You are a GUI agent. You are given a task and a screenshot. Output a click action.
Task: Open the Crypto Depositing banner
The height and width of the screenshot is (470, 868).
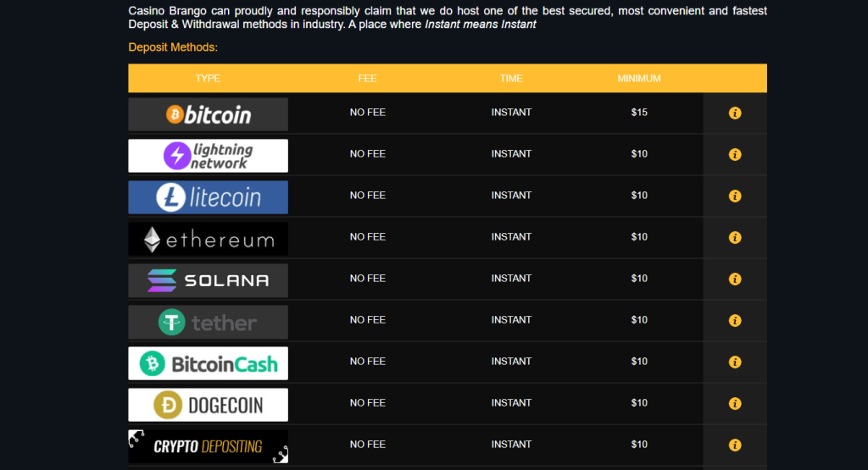point(209,446)
